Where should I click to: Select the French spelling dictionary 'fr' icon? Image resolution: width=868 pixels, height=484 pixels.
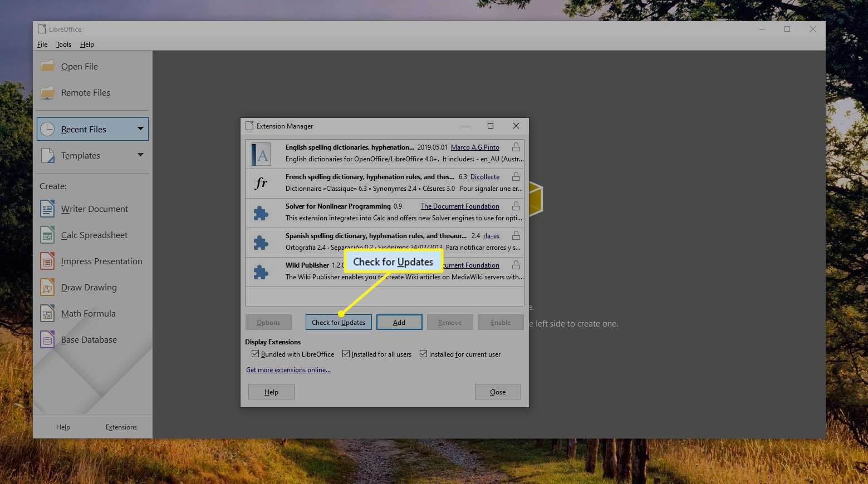tap(261, 184)
